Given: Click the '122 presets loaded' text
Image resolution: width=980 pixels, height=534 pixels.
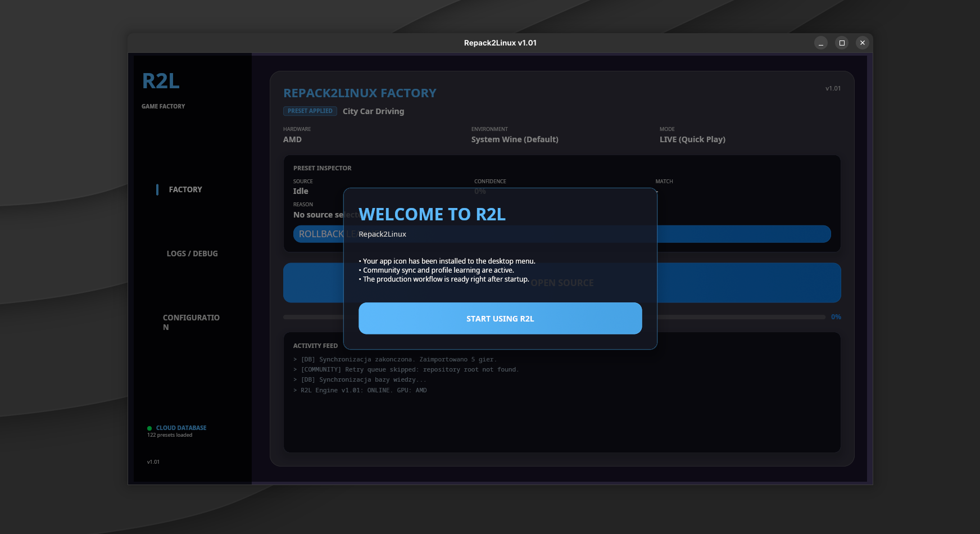Looking at the screenshot, I should (x=170, y=435).
